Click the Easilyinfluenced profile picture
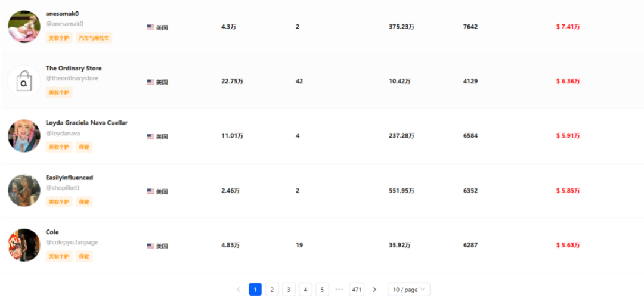Viewport: 644px width, 301px height. (24, 191)
